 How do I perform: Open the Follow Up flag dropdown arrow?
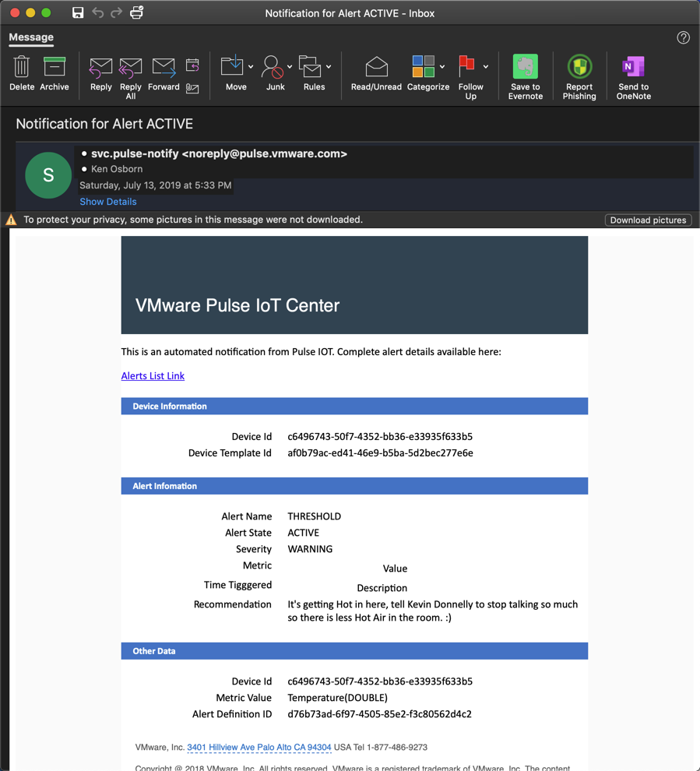pos(486,67)
